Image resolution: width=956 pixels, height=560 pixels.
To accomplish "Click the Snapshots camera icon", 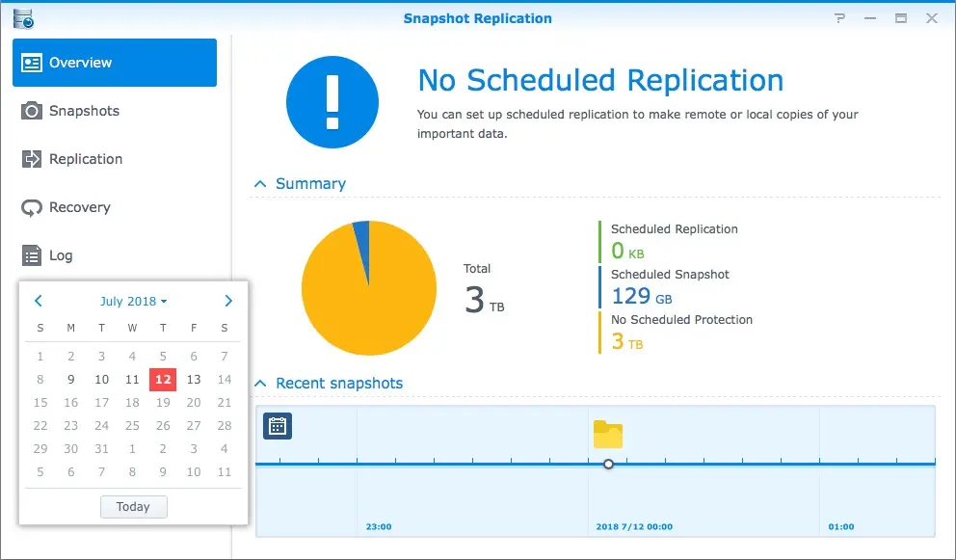I will (x=32, y=111).
